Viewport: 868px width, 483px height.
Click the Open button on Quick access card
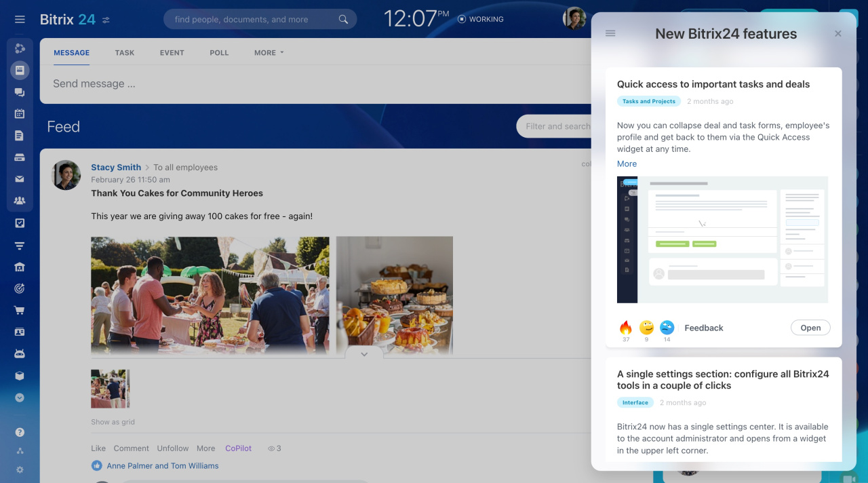click(x=810, y=328)
